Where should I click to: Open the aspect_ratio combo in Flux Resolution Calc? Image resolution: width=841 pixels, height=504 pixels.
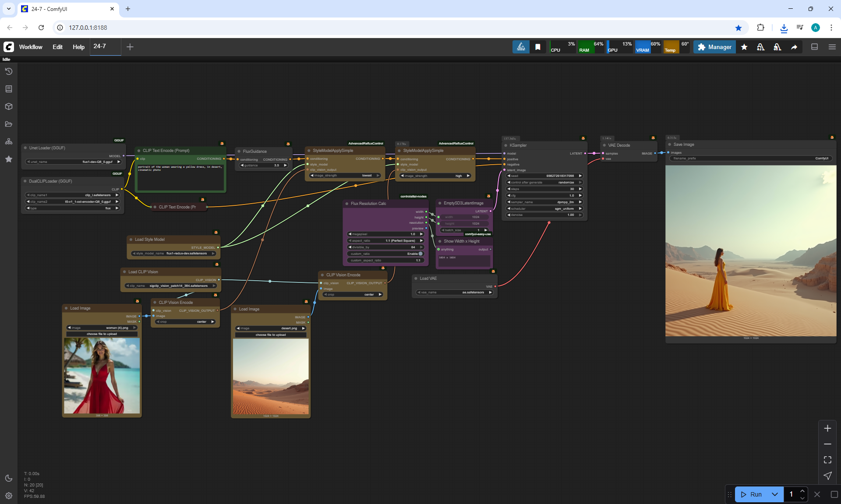(x=385, y=240)
